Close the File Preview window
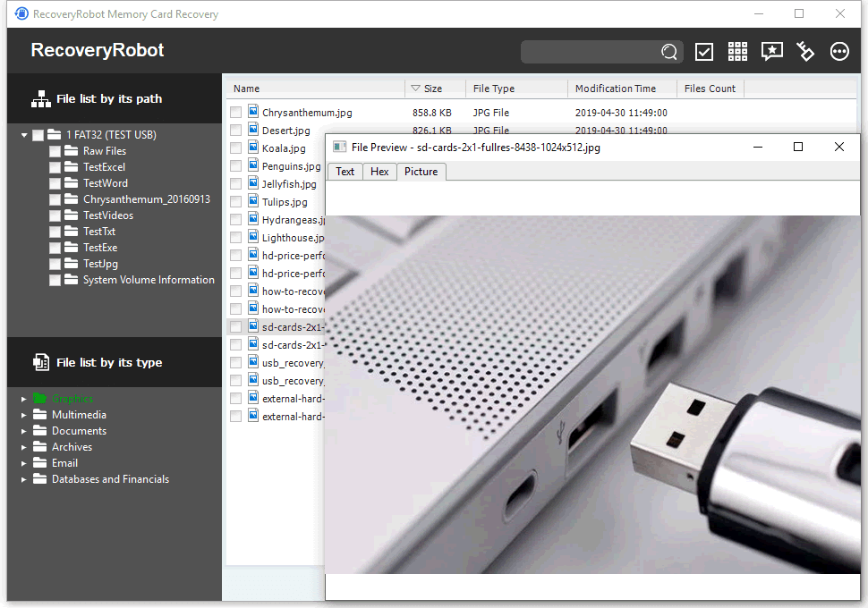Viewport: 868px width, 608px height. coord(839,147)
